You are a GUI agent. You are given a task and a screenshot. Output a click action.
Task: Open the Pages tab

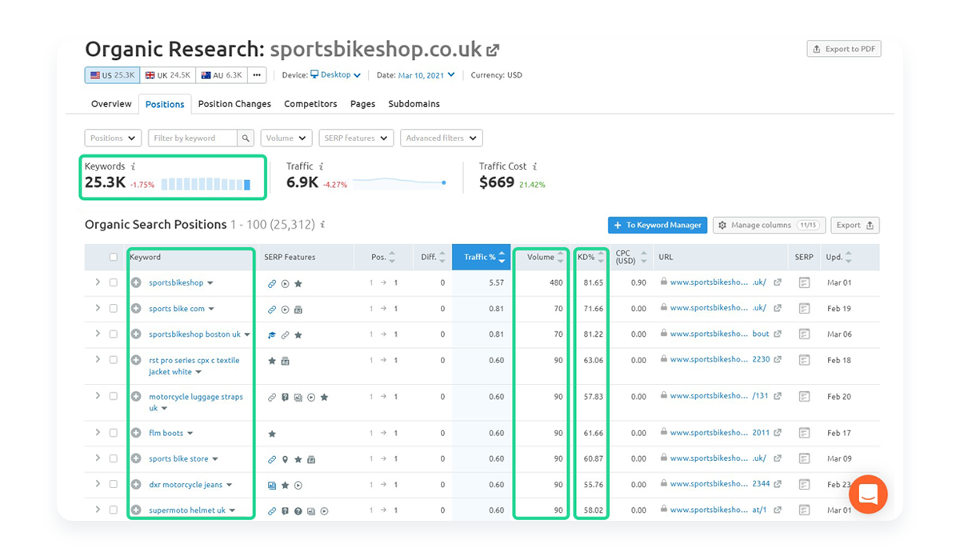[x=362, y=104]
